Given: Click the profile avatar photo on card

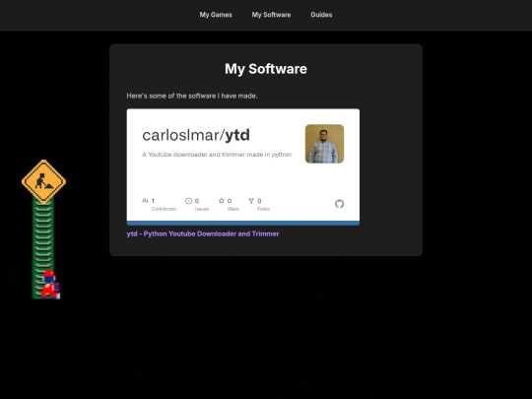Looking at the screenshot, I should click(x=324, y=144).
